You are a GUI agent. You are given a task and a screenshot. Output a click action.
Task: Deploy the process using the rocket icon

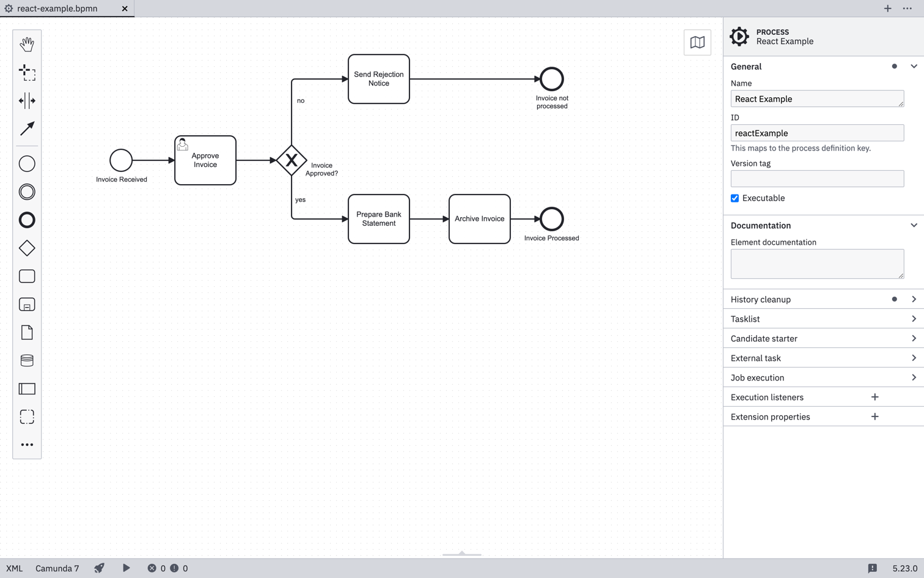[x=99, y=568]
